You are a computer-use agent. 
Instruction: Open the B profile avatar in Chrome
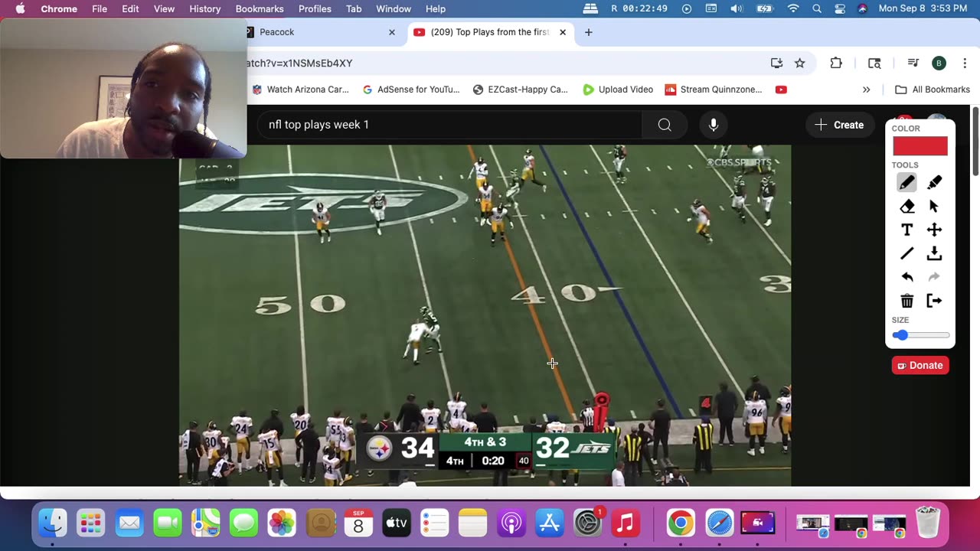pyautogui.click(x=939, y=63)
